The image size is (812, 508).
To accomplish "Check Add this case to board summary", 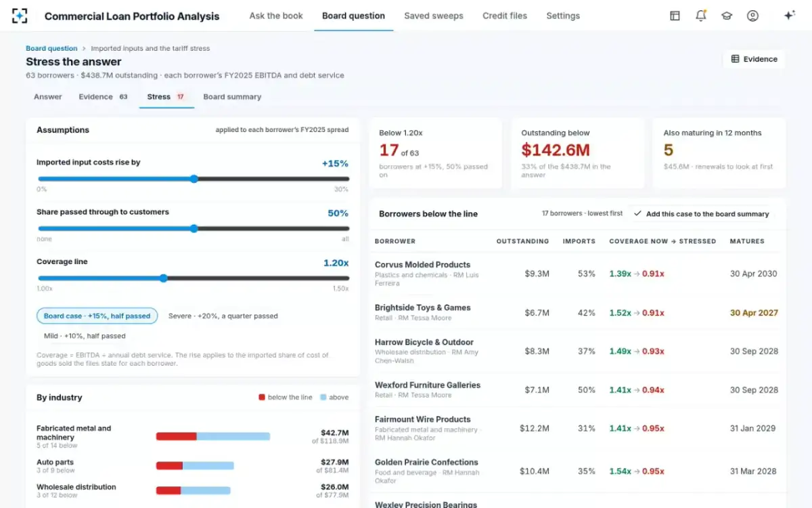I will tap(701, 213).
